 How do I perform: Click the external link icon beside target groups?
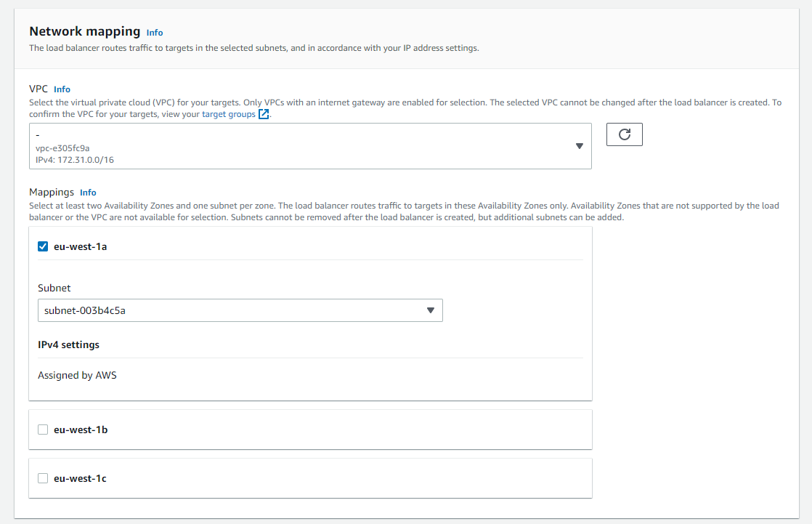pyautogui.click(x=264, y=114)
